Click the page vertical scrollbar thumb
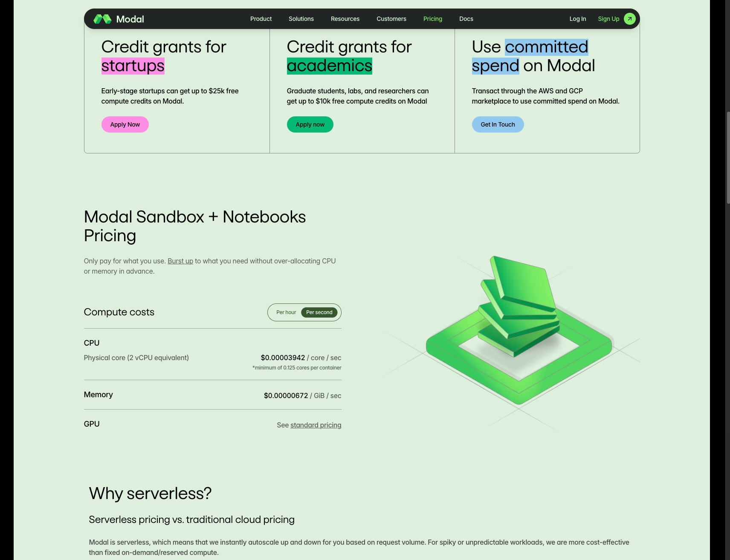 coord(728,158)
